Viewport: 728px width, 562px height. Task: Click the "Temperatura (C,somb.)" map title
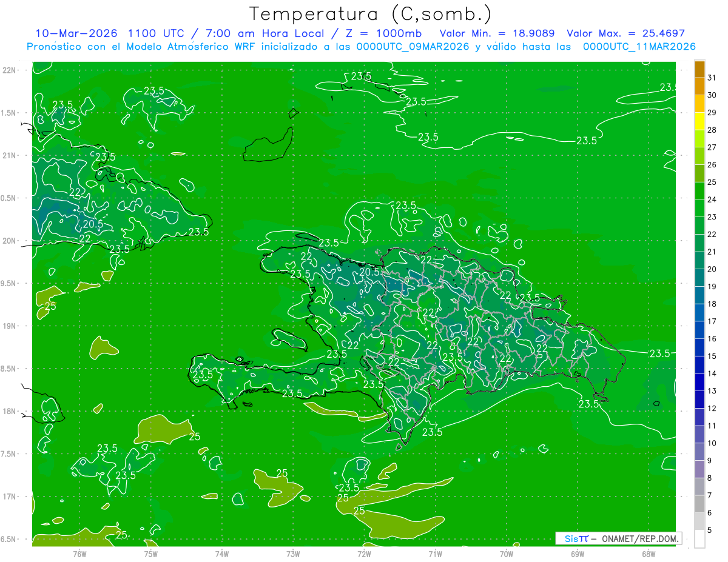(x=371, y=14)
